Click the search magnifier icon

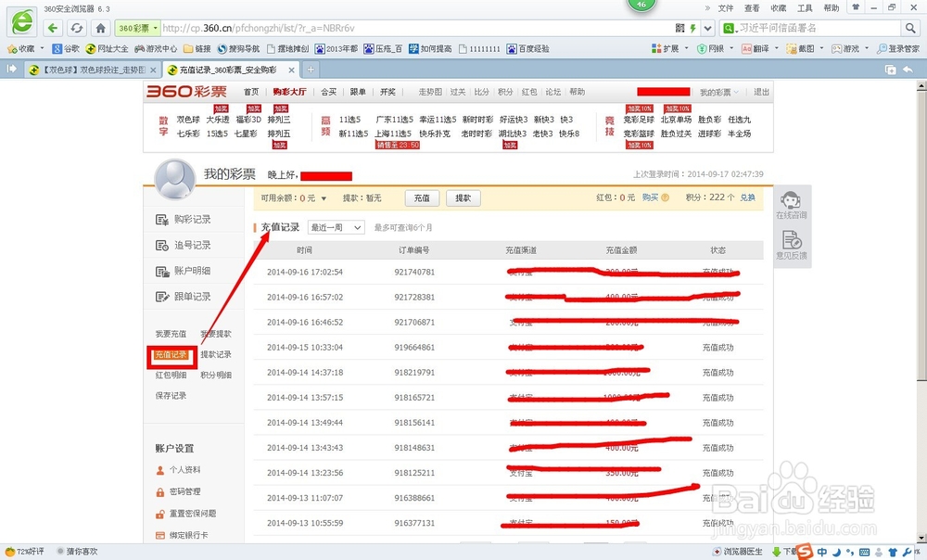coord(910,28)
